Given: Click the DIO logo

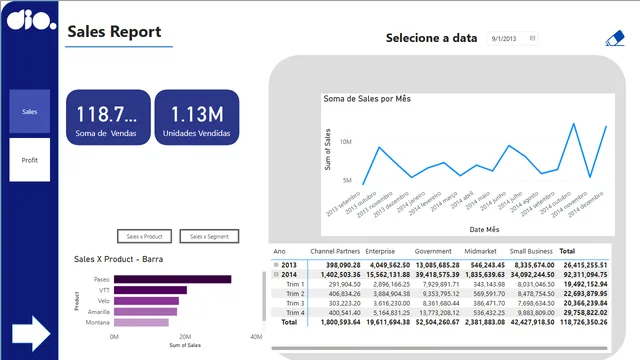Looking at the screenshot, I should (31, 20).
